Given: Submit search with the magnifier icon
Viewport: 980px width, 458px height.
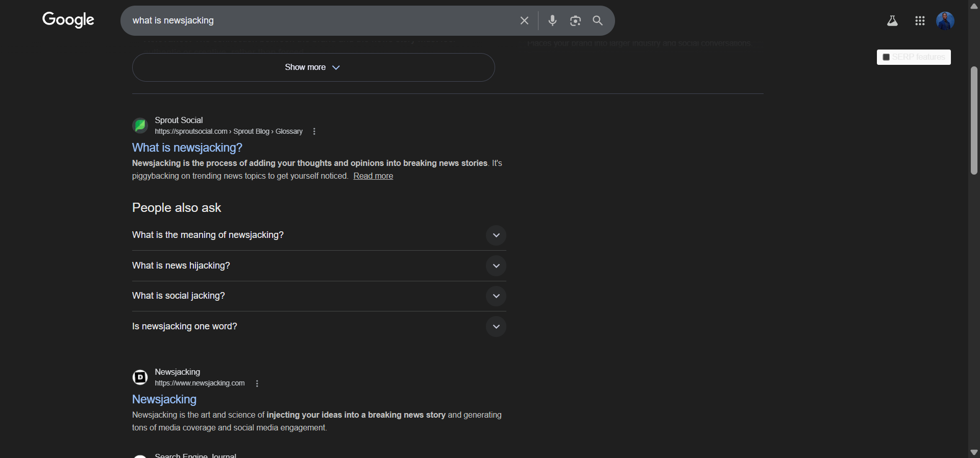Looking at the screenshot, I should point(598,20).
